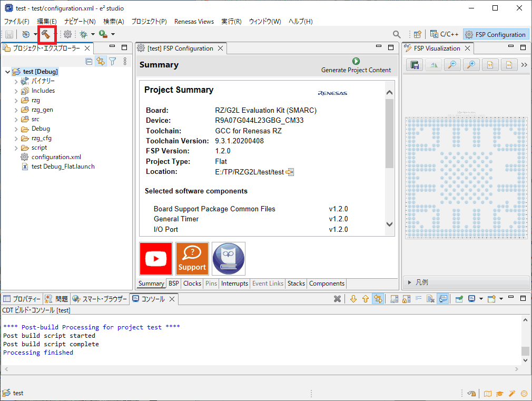Go to next error with down arrow
The image size is (532, 401).
coord(353,299)
